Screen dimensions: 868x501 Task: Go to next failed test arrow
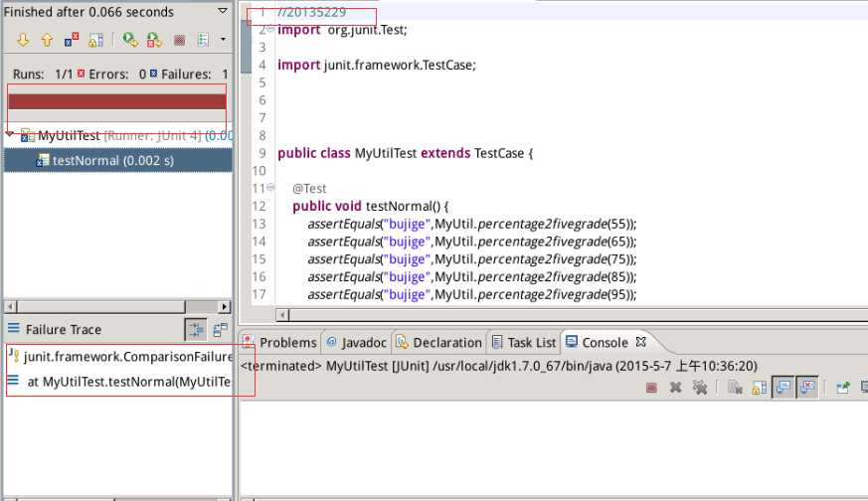pyautogui.click(x=23, y=40)
